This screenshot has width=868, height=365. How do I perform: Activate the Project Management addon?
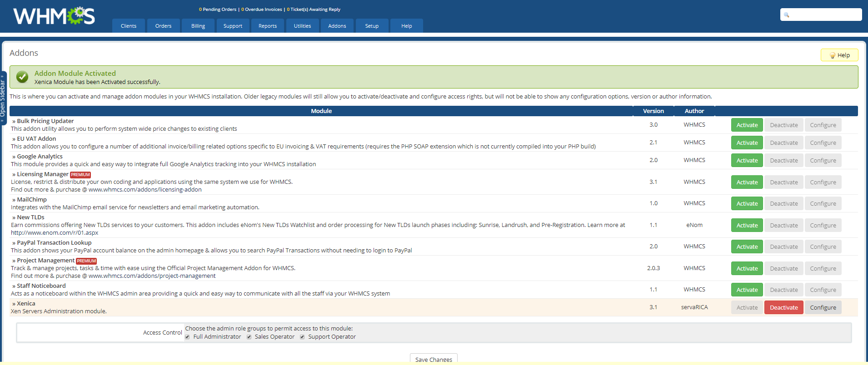pyautogui.click(x=747, y=268)
